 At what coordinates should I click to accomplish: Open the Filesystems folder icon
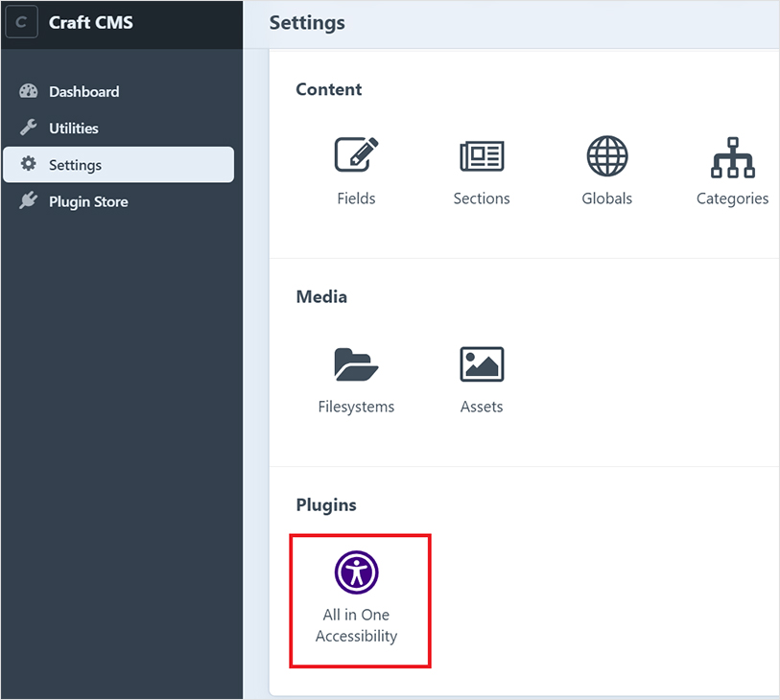point(356,364)
